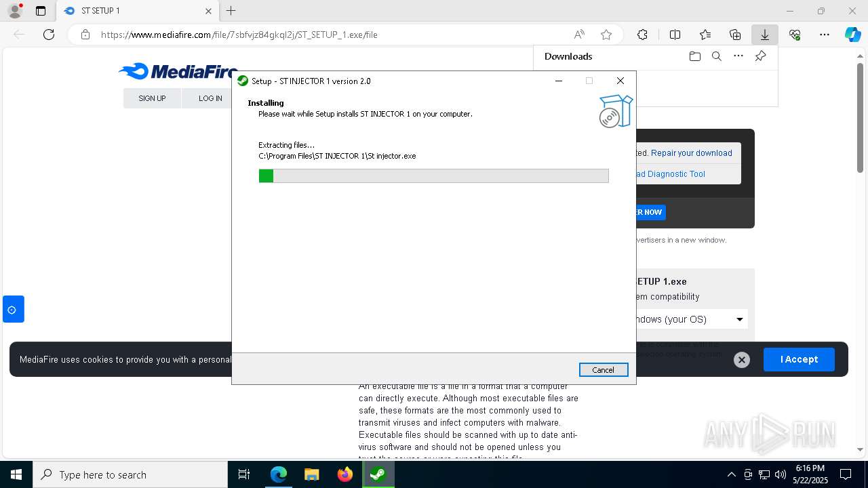Open the notification center icon

846,474
